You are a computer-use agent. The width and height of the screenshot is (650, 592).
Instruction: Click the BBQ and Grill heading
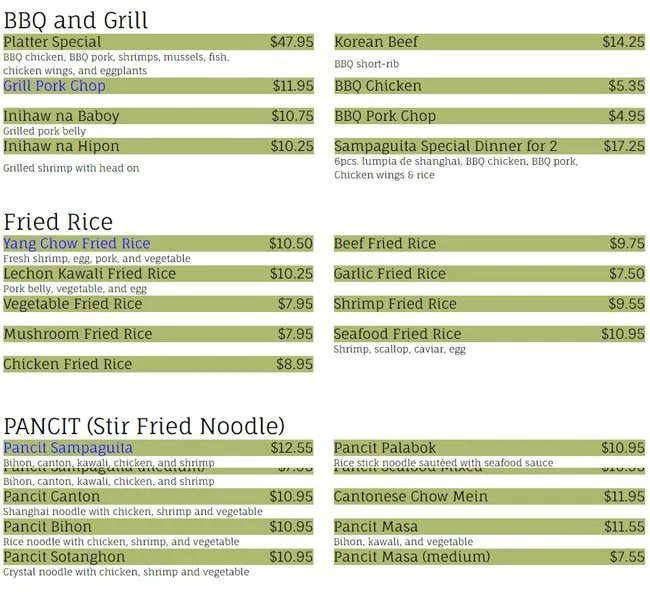(76, 18)
